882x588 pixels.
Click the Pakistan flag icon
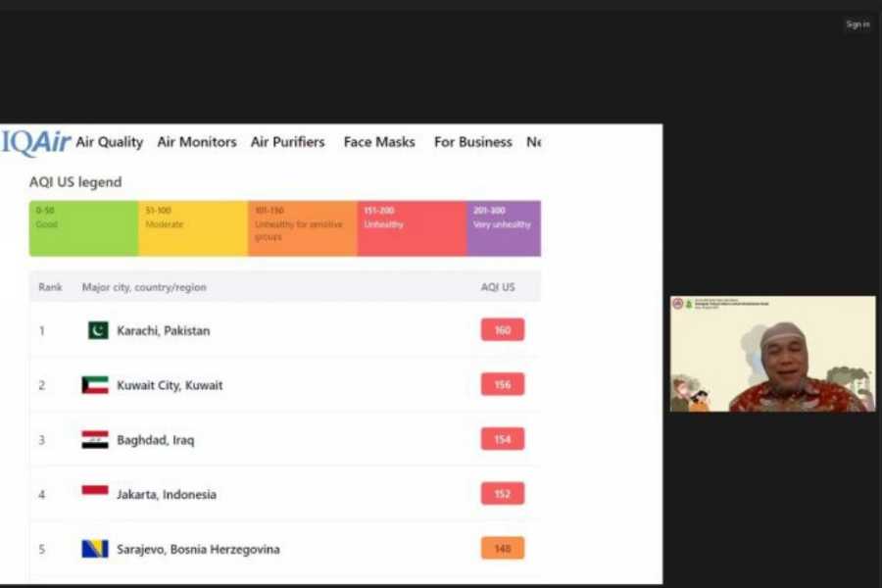pyautogui.click(x=98, y=330)
